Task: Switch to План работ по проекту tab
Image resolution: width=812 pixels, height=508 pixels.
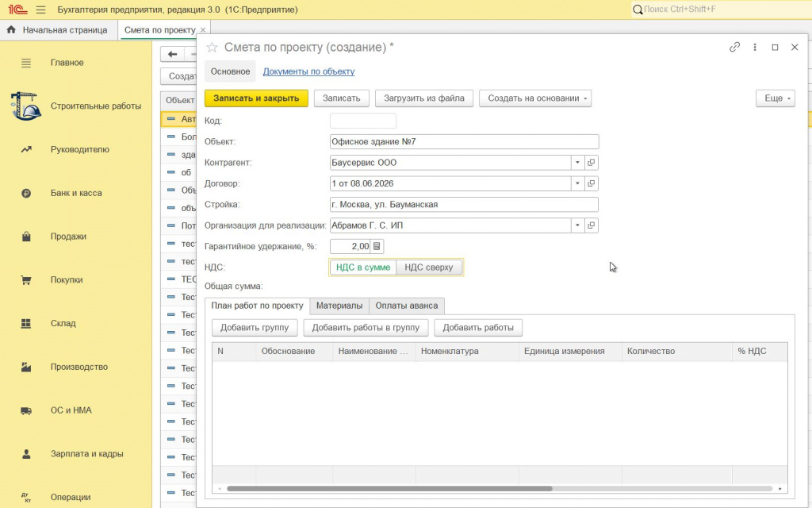Action: 257,306
